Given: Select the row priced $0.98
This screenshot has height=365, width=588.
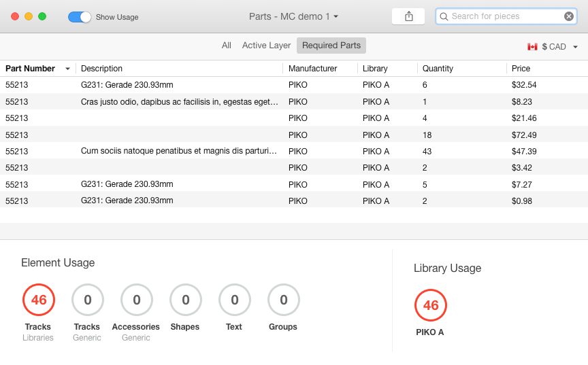Looking at the screenshot, I should pos(294,201).
